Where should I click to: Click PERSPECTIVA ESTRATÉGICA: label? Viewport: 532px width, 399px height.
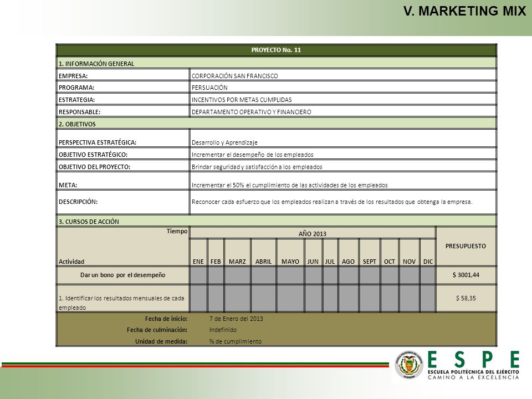click(x=98, y=142)
